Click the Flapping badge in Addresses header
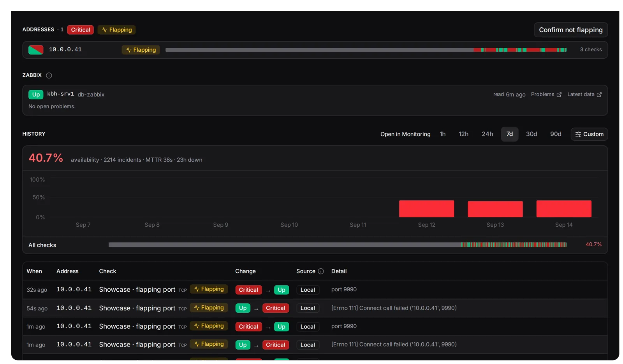Screen dimensions: 623x364 [116, 30]
